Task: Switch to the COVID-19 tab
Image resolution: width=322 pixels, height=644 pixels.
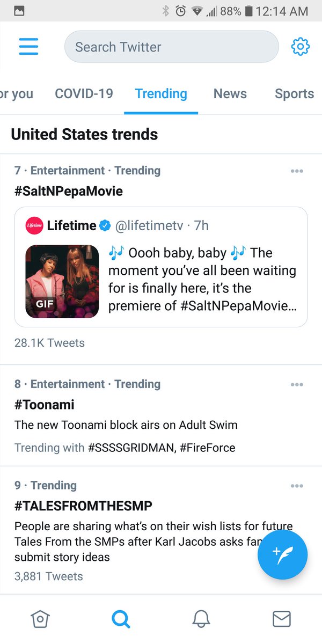Action: pyautogui.click(x=84, y=94)
